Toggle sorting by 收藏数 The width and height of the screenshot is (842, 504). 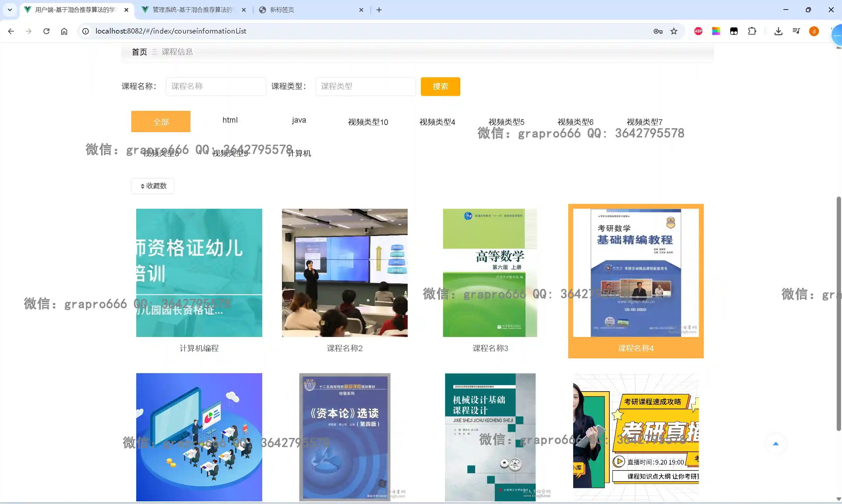point(153,186)
